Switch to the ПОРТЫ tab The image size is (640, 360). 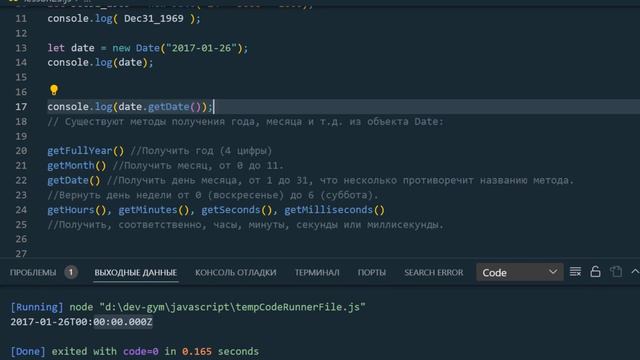click(x=371, y=273)
